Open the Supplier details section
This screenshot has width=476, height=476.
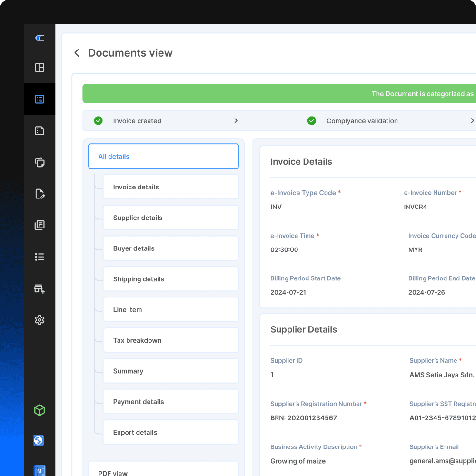(x=171, y=218)
